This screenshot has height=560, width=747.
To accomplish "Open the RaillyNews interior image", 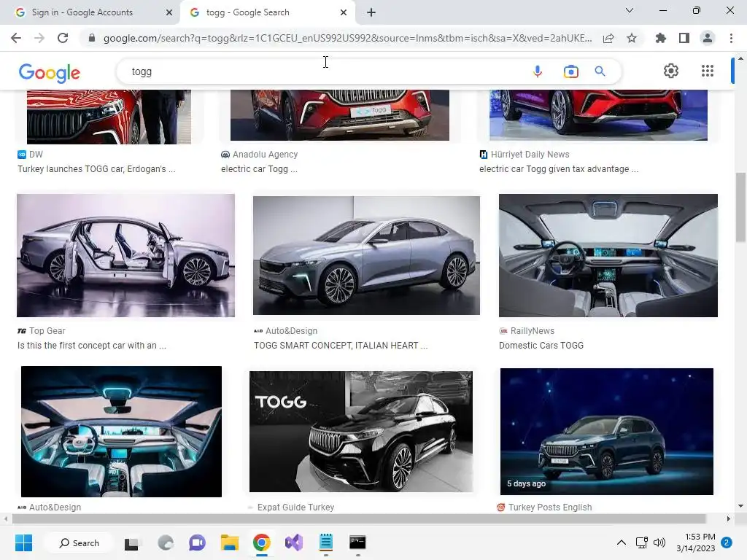I will [608, 255].
